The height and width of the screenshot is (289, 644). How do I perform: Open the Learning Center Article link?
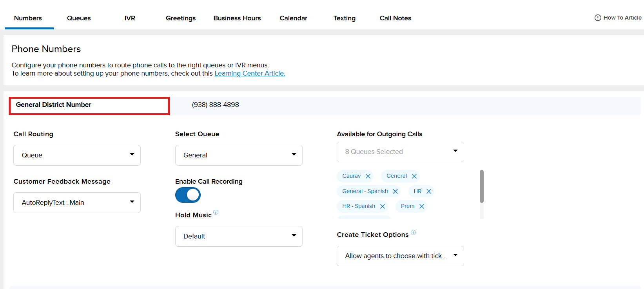250,73
